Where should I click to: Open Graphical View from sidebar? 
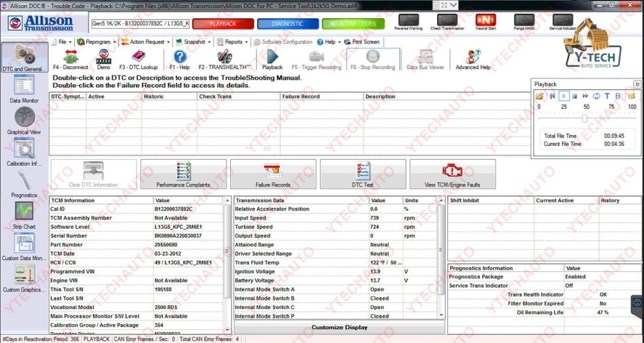tap(25, 121)
